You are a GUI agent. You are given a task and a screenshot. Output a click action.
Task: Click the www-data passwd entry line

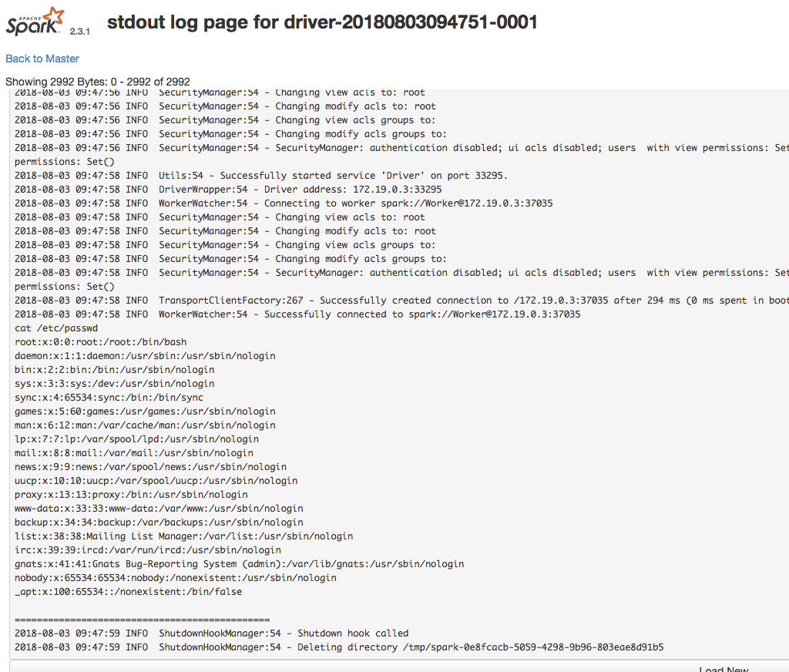(159, 509)
